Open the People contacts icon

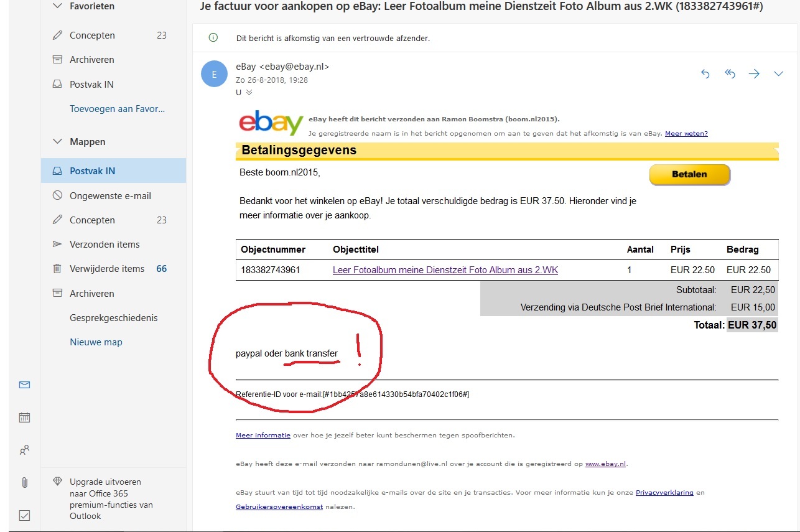(24, 450)
